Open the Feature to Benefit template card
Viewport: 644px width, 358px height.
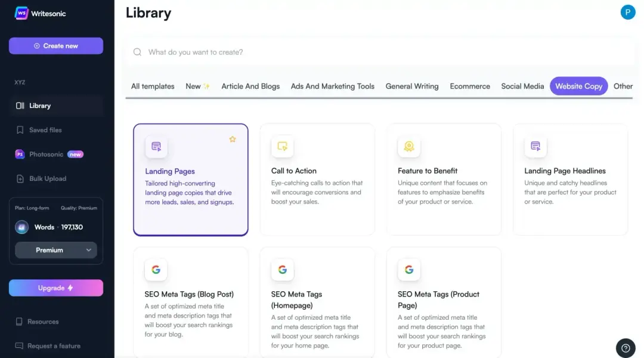tap(444, 180)
